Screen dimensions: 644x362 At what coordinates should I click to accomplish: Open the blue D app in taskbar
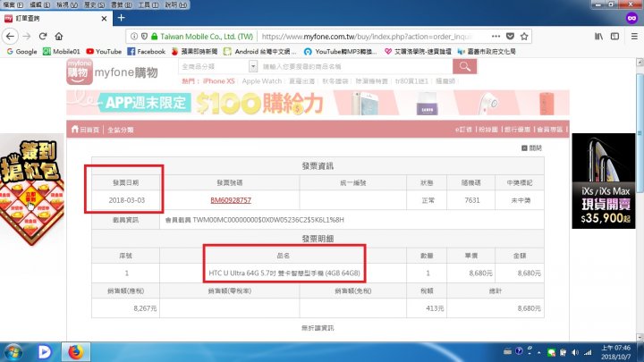(45, 352)
